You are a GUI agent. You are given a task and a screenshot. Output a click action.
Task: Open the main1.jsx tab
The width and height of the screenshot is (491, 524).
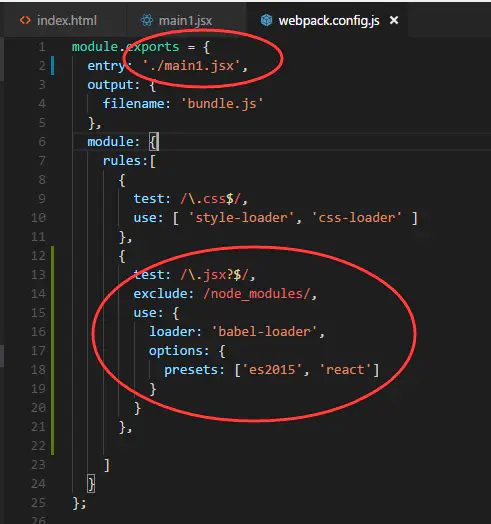click(186, 21)
